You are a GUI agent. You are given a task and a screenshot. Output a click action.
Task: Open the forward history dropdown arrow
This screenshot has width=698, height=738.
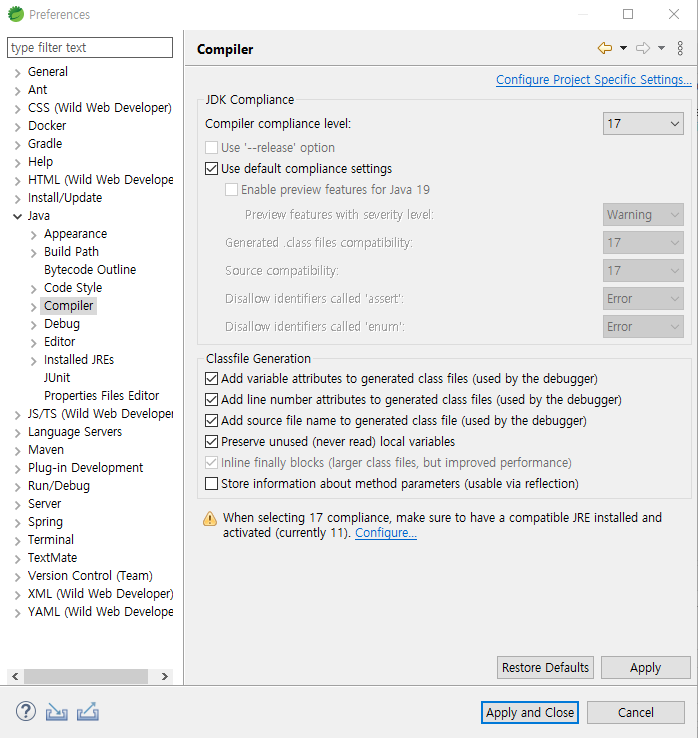pyautogui.click(x=661, y=48)
